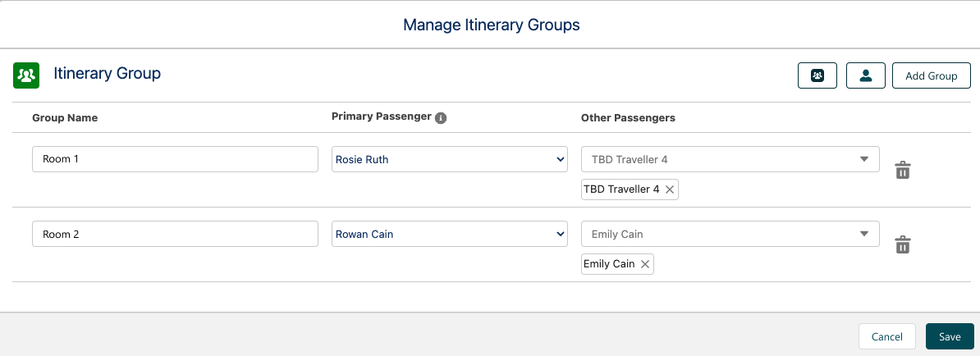Save the itinerary group changes

(950, 336)
